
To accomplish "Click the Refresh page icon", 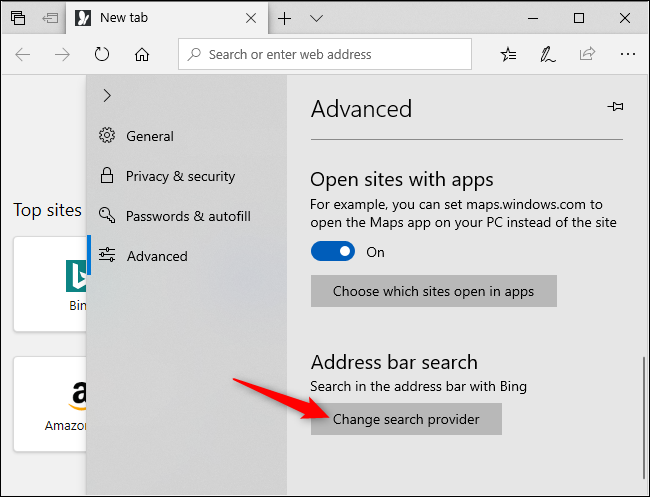I will [x=102, y=54].
